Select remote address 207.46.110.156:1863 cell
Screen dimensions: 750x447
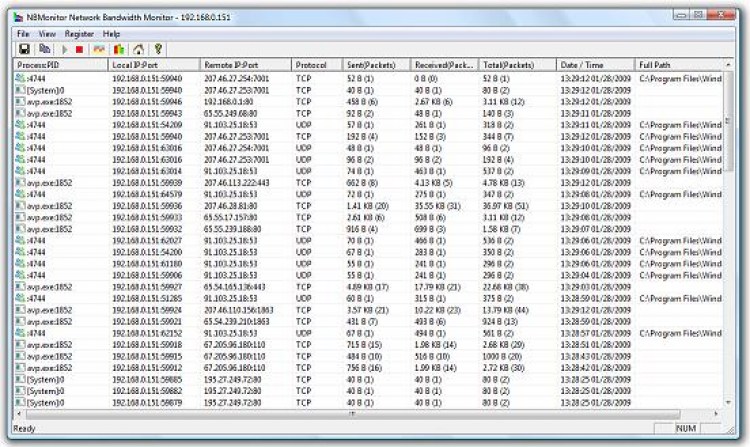239,310
